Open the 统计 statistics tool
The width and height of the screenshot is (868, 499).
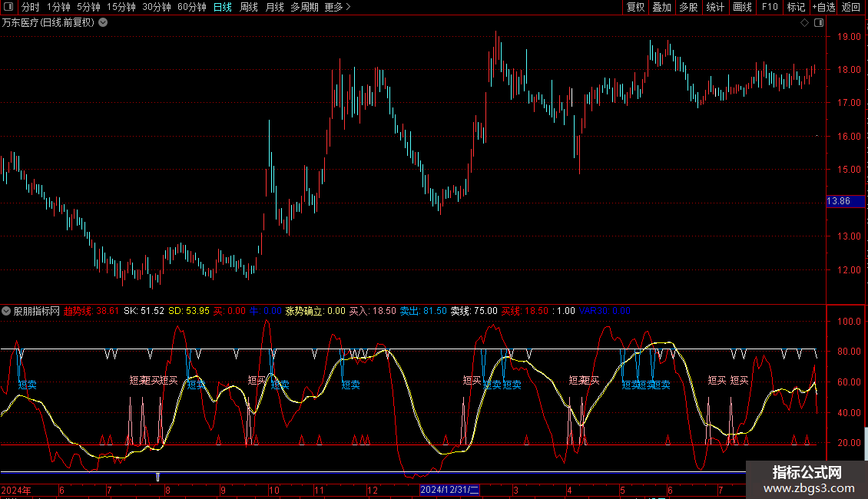click(x=715, y=7)
